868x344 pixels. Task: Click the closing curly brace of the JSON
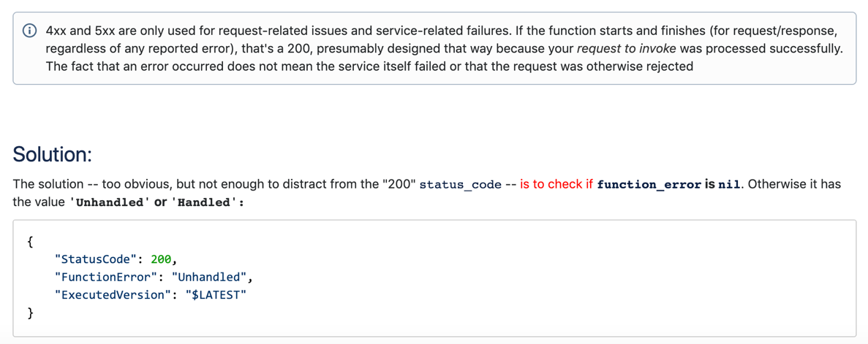click(30, 313)
